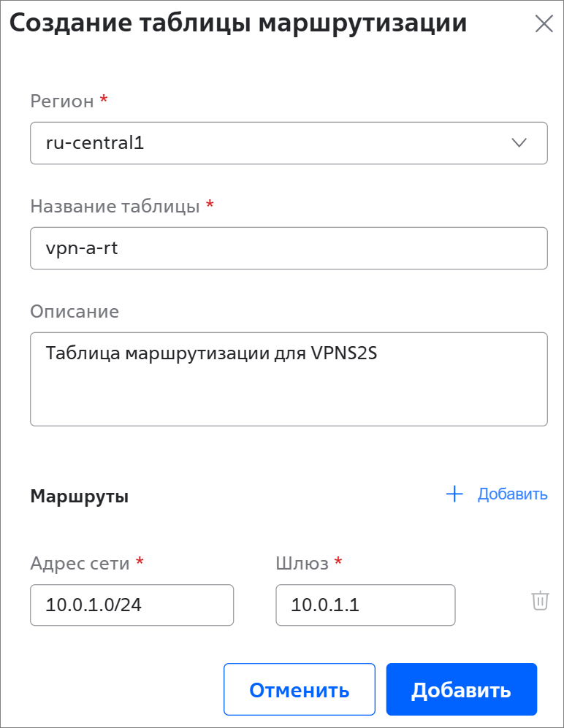Click the Регион field label

pyautogui.click(x=62, y=101)
